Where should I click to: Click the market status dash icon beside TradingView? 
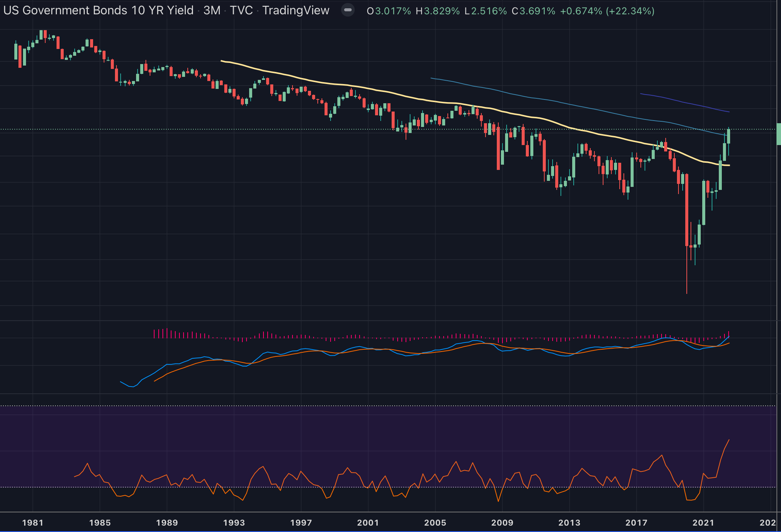click(348, 10)
